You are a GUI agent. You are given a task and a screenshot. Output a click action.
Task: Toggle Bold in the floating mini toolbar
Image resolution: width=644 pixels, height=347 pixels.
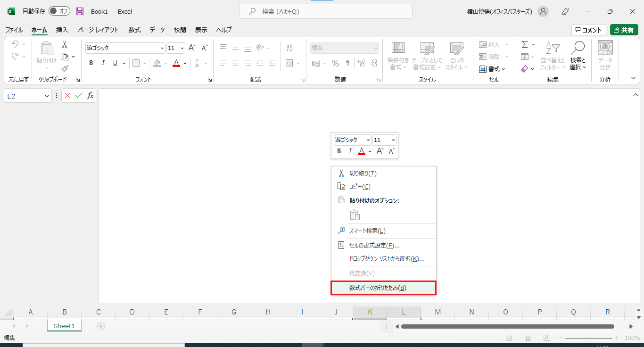pos(339,151)
